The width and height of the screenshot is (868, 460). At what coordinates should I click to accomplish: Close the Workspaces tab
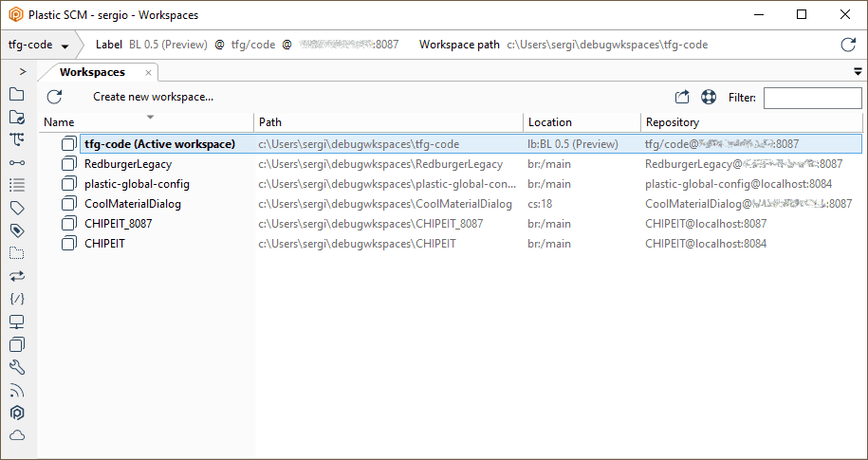pos(148,72)
